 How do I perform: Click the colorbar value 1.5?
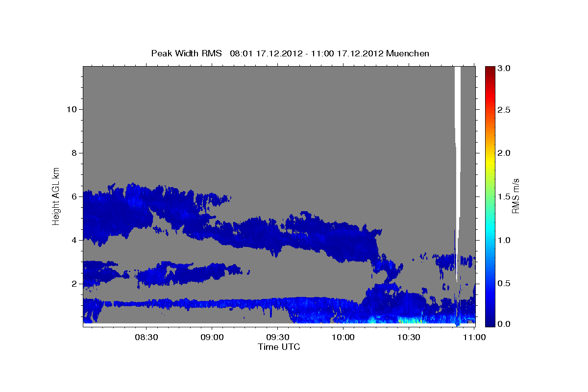click(x=505, y=196)
